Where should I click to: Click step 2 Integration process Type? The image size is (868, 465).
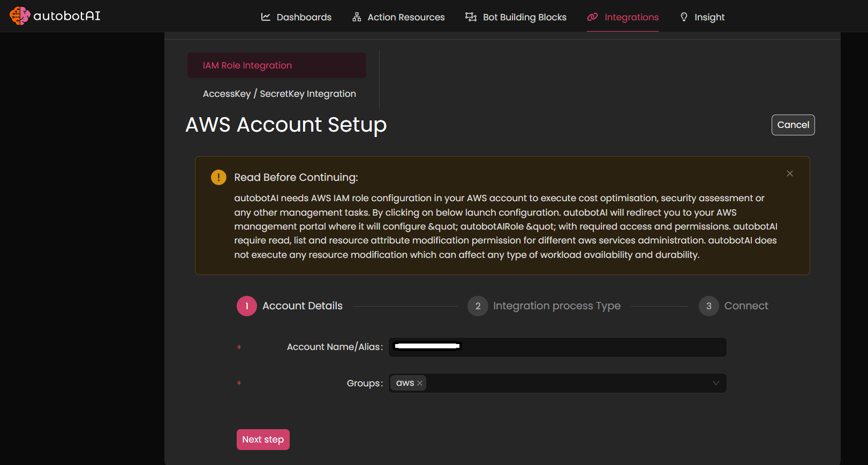[544, 306]
